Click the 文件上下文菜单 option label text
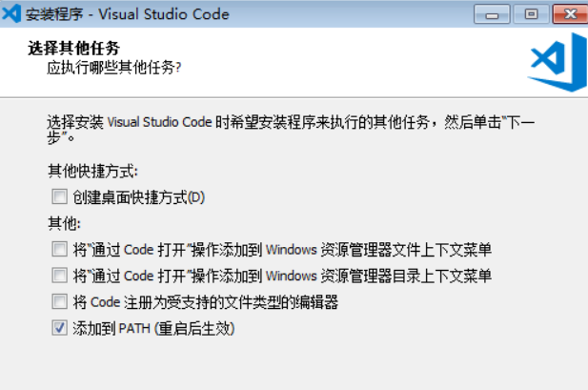The height and width of the screenshot is (390, 588). point(282,250)
